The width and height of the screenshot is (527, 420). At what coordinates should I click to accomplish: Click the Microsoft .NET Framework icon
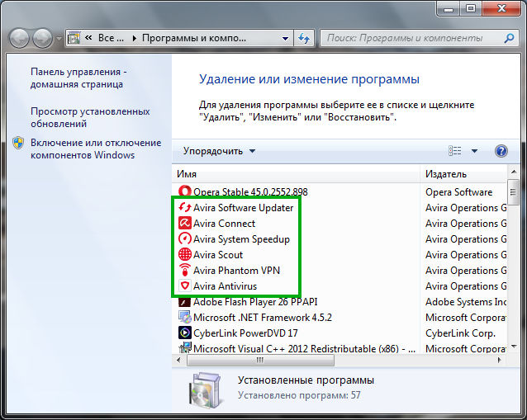[184, 317]
